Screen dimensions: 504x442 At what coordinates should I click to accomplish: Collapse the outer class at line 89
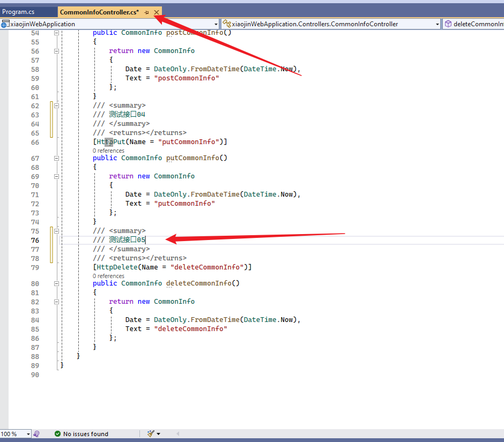pos(56,365)
